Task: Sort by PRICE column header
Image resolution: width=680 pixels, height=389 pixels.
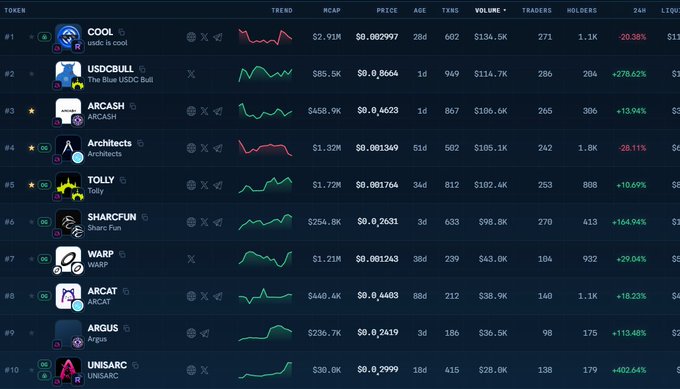Action: tap(387, 10)
